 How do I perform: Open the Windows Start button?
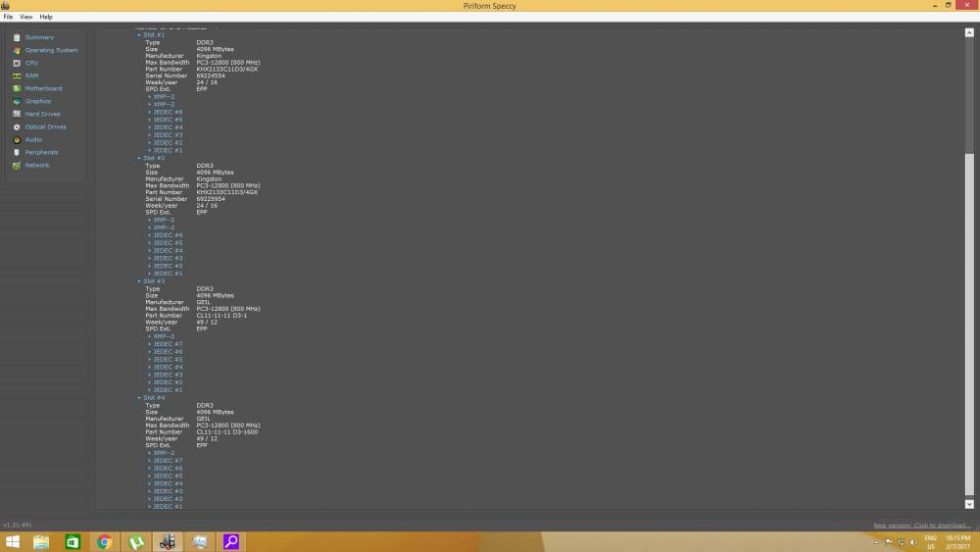coord(13,541)
